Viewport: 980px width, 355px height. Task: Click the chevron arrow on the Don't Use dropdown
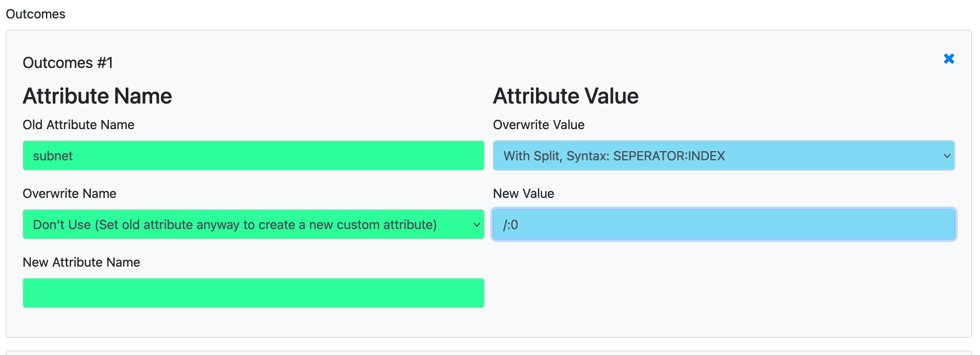click(x=476, y=225)
